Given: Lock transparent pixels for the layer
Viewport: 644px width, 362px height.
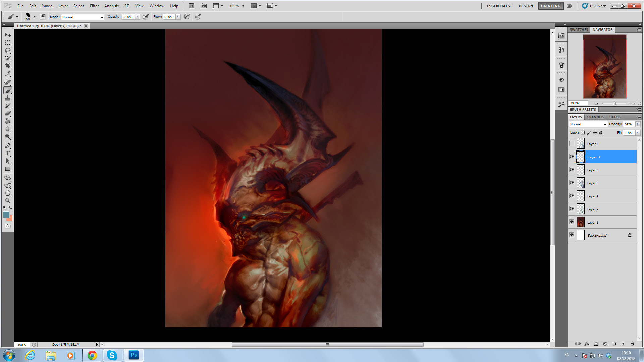Looking at the screenshot, I should click(x=583, y=133).
